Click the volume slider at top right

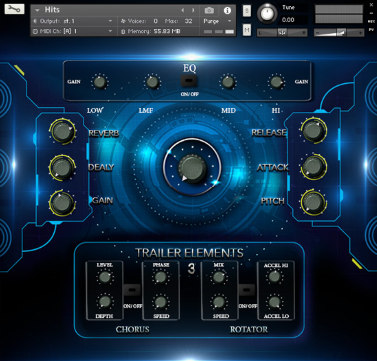point(339,32)
